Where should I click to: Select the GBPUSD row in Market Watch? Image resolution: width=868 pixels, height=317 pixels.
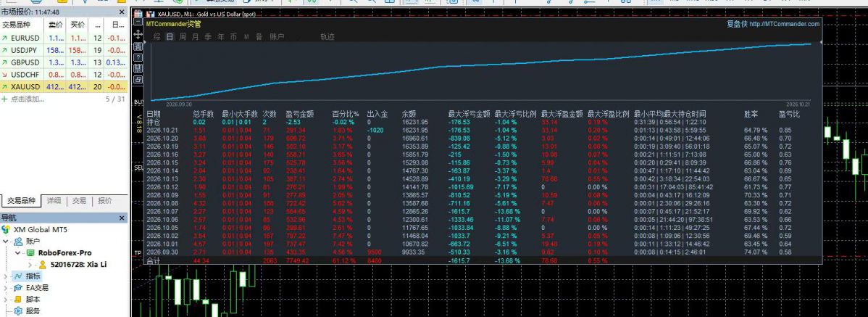coord(64,62)
